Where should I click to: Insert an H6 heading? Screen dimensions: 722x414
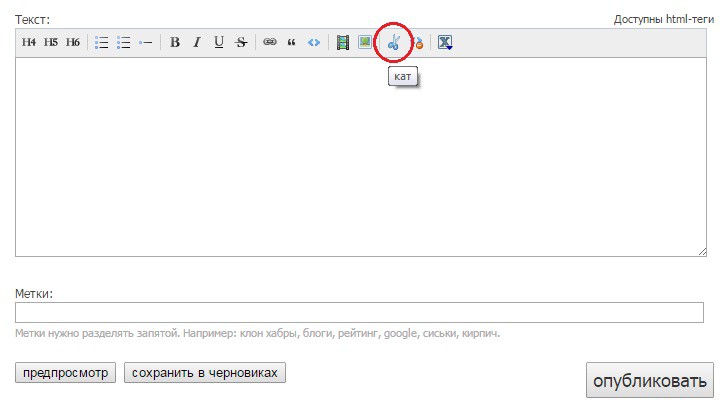click(x=73, y=43)
